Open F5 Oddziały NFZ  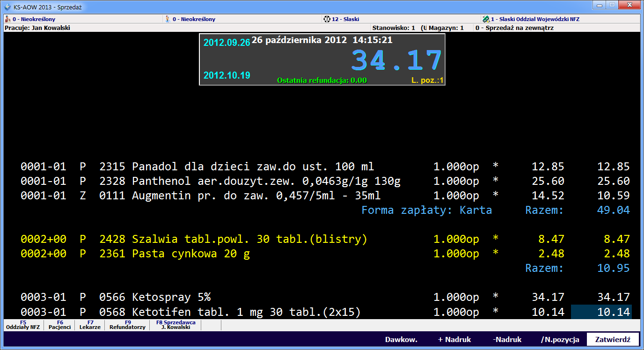coord(23,325)
